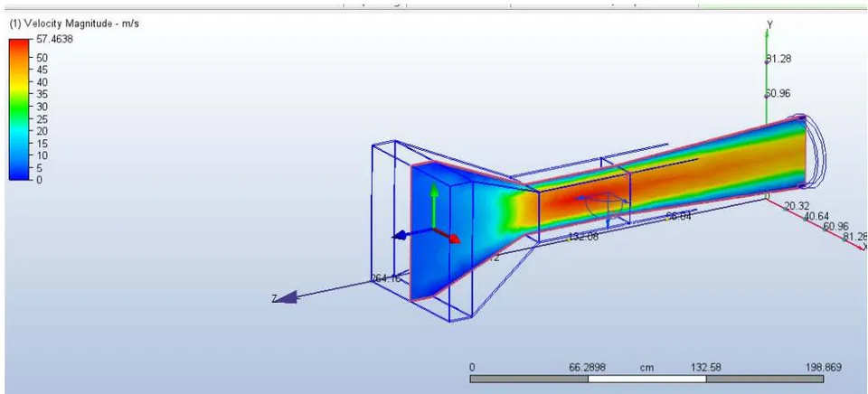Image resolution: width=868 pixels, height=394 pixels.
Task: Click the legend tick labeled 25
Action: coord(42,119)
